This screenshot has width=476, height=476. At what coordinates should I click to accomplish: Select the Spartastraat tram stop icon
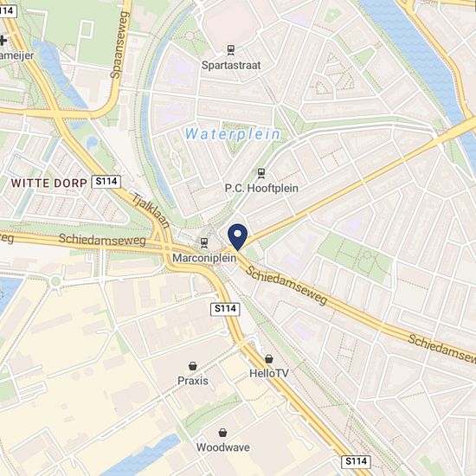[x=231, y=50]
